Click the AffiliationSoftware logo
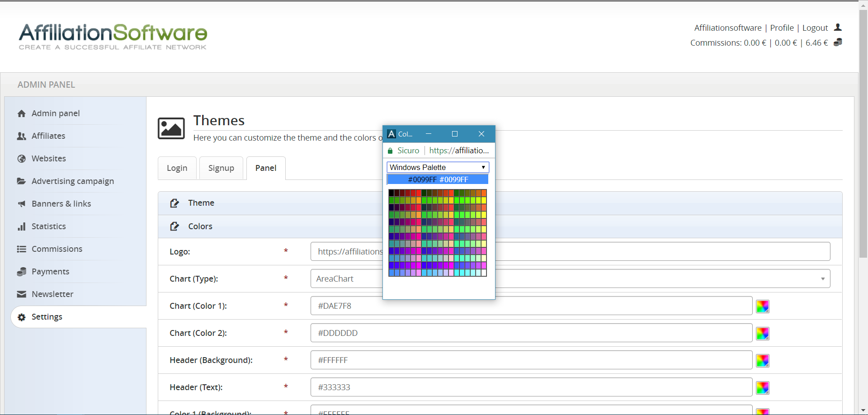Image resolution: width=868 pixels, height=415 pixels. tap(113, 36)
